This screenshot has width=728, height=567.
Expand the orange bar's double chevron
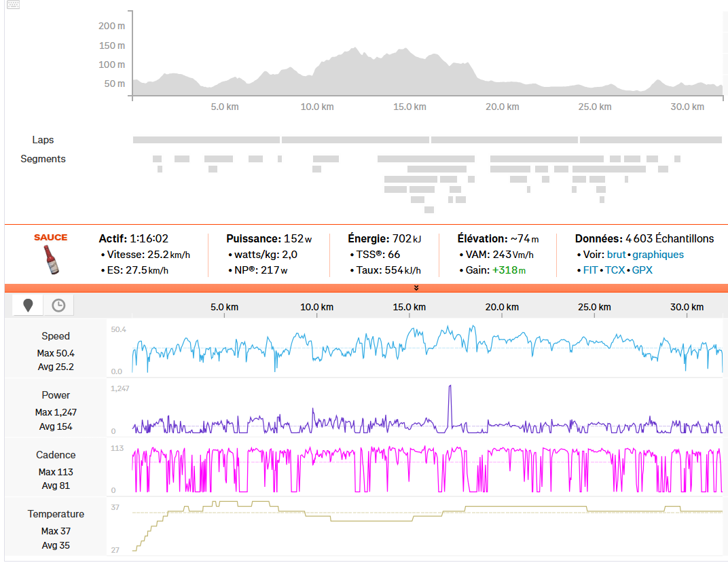pos(416,288)
